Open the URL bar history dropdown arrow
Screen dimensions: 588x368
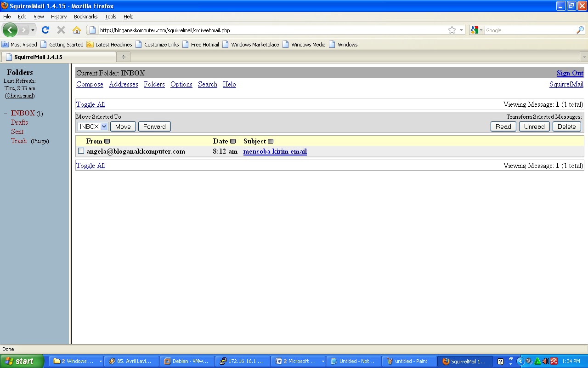461,30
